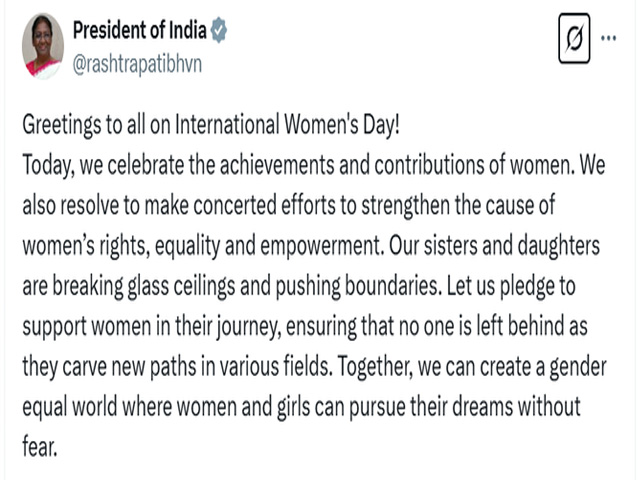Click the line beginning 'women's rights, equality'
This screenshot has height=480, width=640.
[x=311, y=246]
